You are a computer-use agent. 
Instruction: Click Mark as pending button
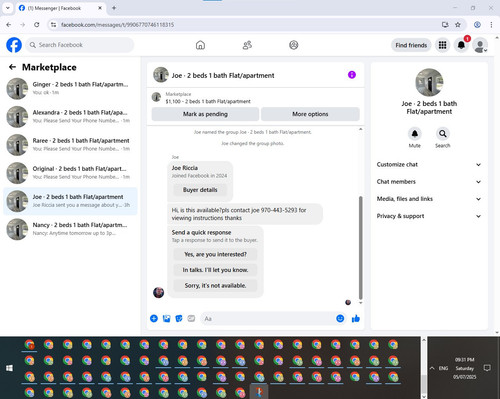click(x=205, y=114)
